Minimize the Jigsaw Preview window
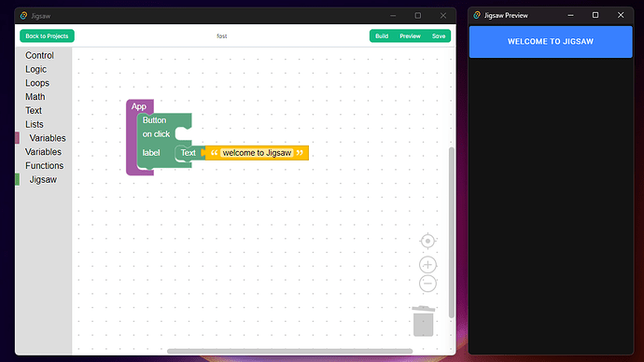The height and width of the screenshot is (362, 644). (x=570, y=15)
